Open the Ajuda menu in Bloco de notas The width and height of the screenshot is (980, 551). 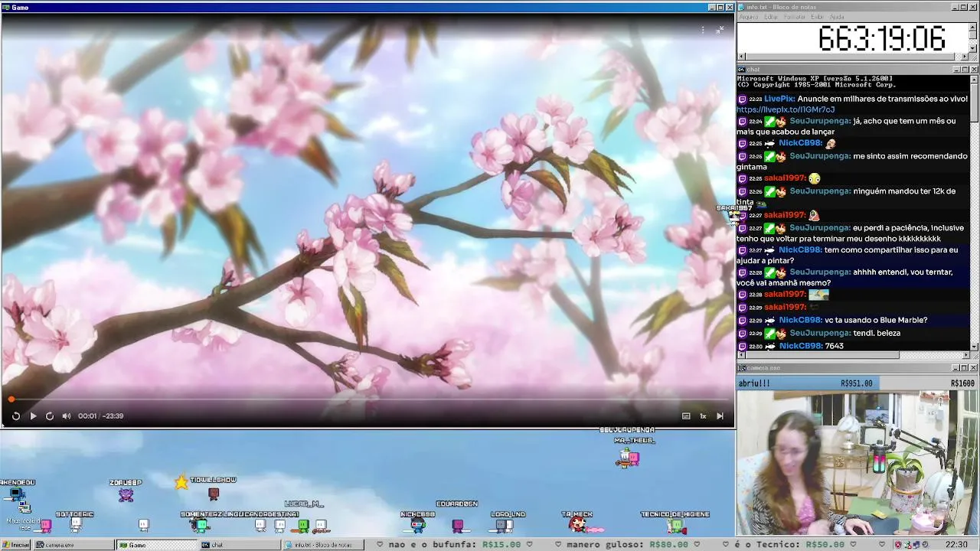tap(837, 17)
